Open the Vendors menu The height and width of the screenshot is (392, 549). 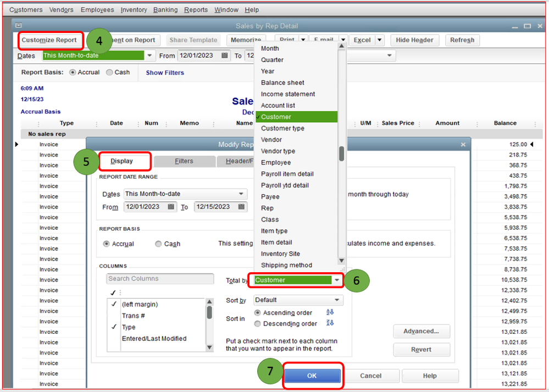tap(61, 10)
